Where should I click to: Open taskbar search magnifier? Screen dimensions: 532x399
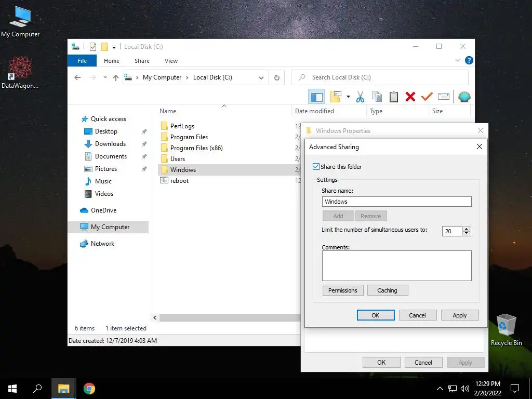click(37, 389)
